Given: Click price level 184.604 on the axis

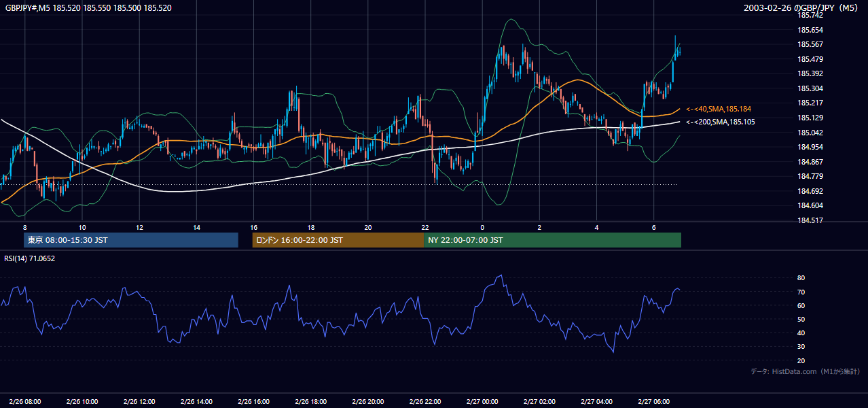Looking at the screenshot, I should point(810,205).
